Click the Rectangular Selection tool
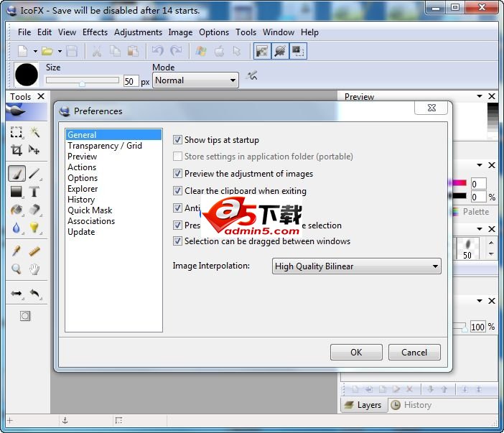Screen dimensions: 504x433 17,133
